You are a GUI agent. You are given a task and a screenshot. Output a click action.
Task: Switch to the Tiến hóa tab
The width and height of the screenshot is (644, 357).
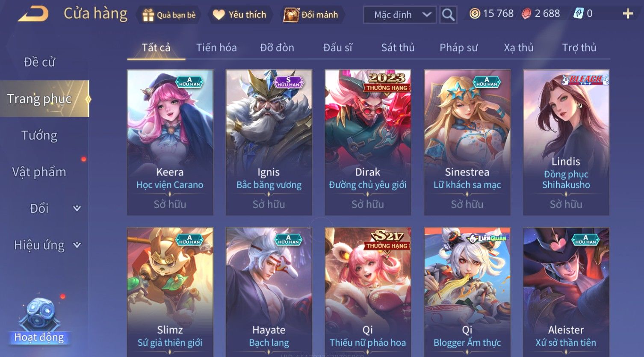tap(216, 47)
